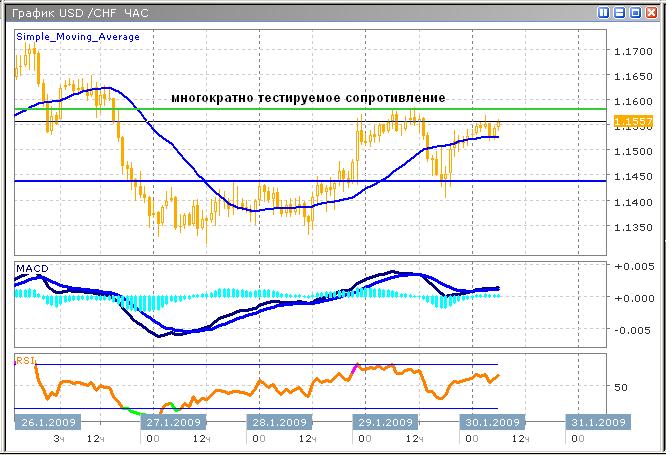Click the orange 1.1557 current price tag
This screenshot has height=455, width=670.
pos(633,122)
